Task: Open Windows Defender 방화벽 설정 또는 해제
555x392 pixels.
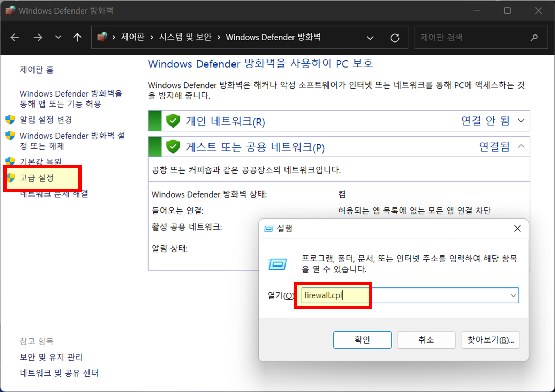Action: [72, 141]
